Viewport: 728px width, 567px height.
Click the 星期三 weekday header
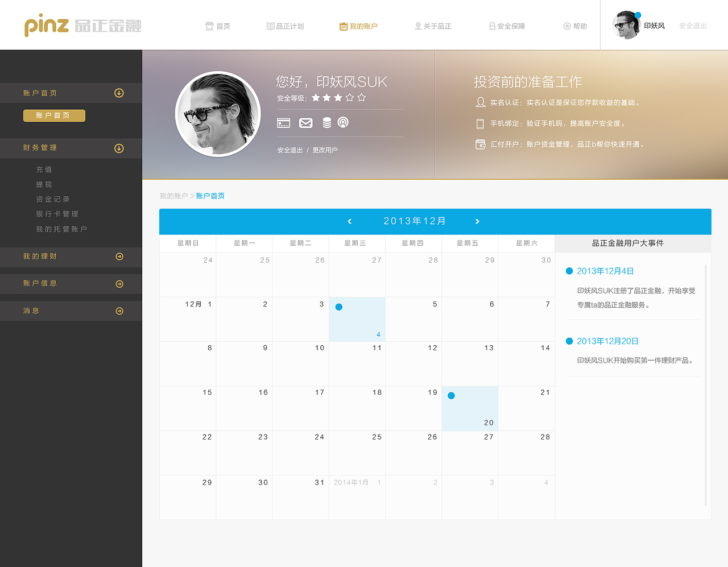tap(355, 243)
